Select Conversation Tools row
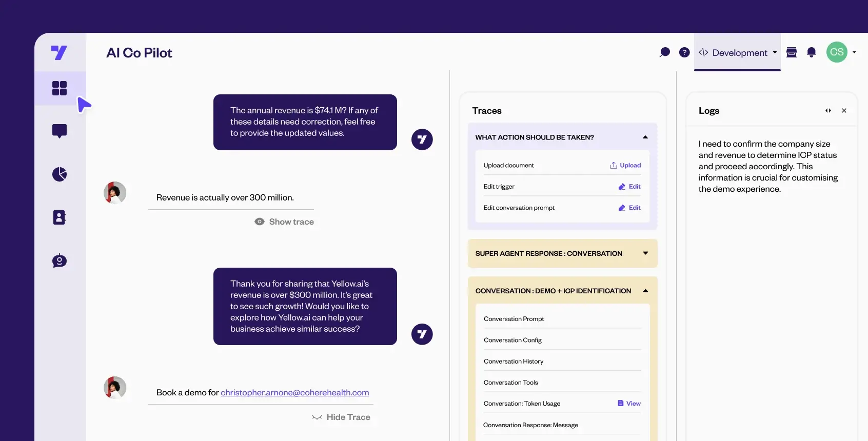 [563, 383]
